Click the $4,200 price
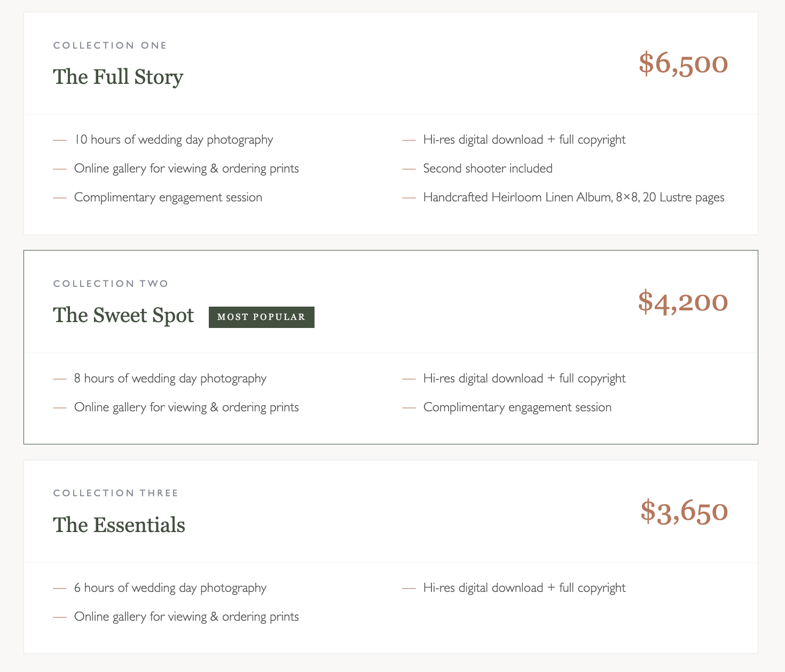 pos(683,302)
